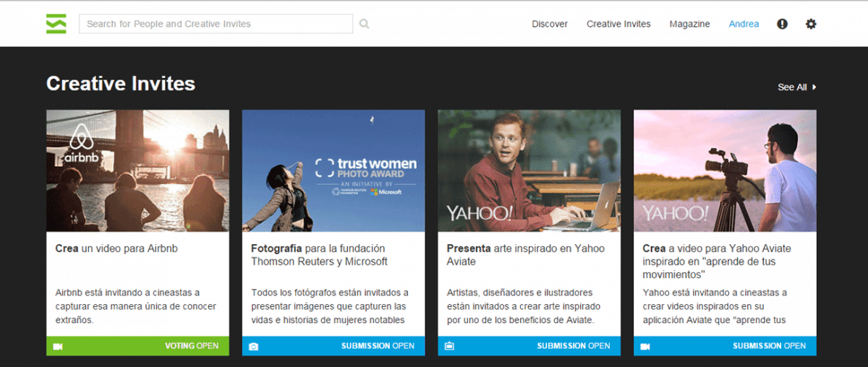Open the settings gear icon
This screenshot has height=367, width=868.
811,24
